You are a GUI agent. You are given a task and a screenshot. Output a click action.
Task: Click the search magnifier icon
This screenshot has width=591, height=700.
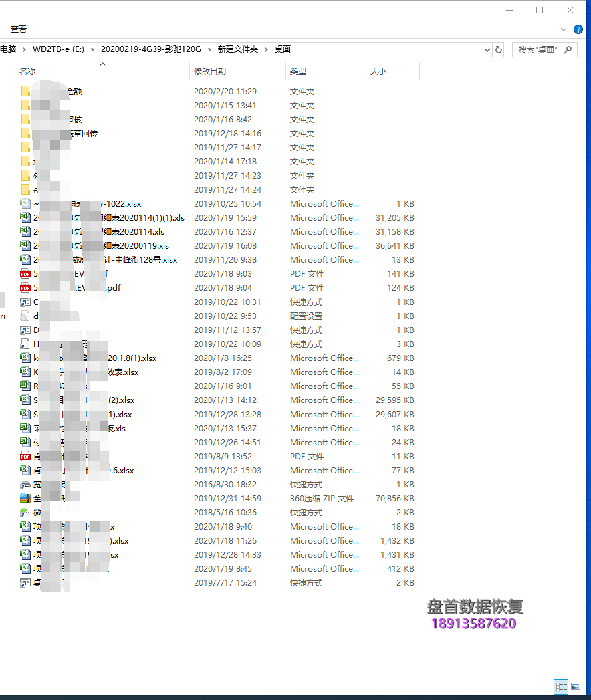568,49
